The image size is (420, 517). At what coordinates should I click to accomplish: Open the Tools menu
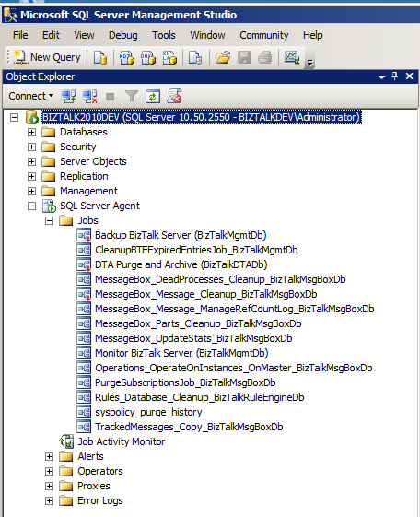[x=163, y=35]
